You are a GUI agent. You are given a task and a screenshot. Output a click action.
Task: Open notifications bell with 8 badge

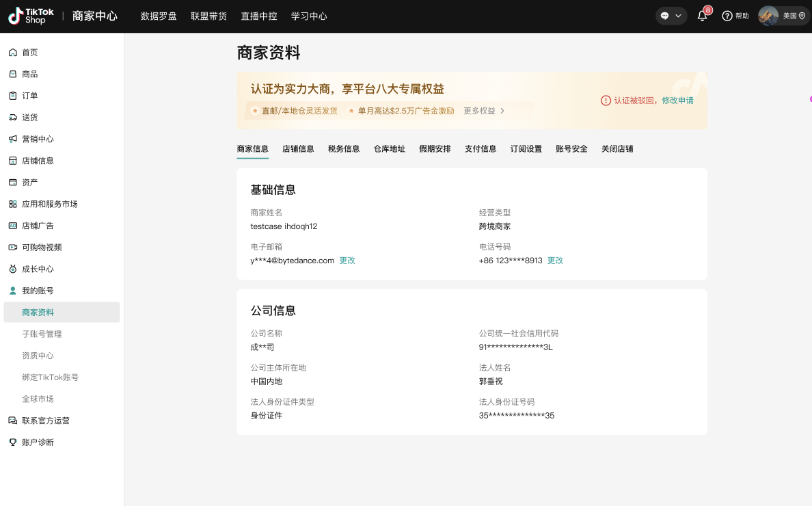tap(702, 16)
